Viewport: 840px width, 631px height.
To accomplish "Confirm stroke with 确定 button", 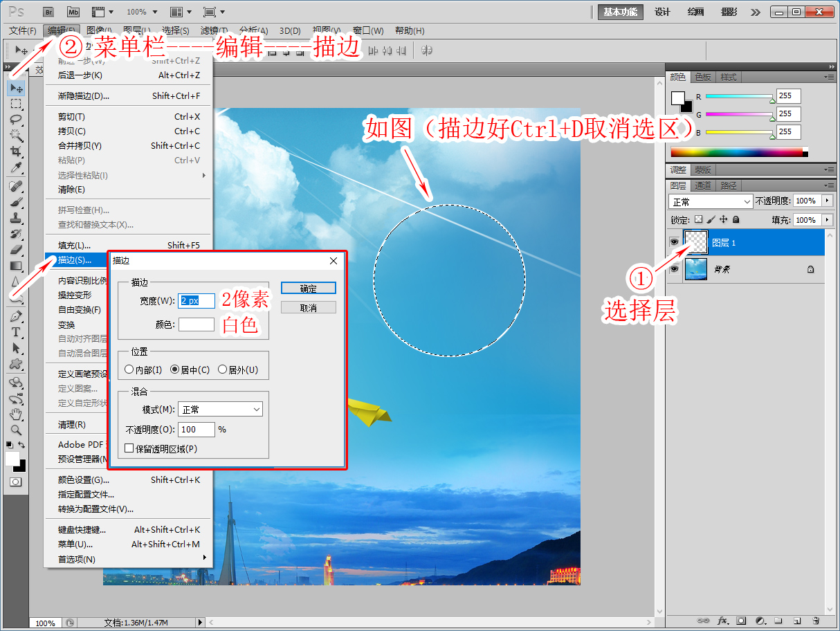I will pos(309,289).
